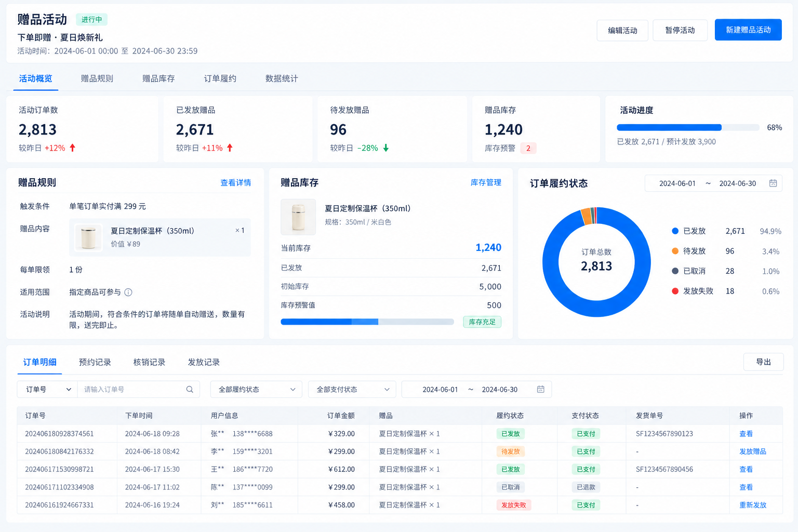Viewport: 798px width, 532px height.
Task: Click red 发放失败 legend dot
Action: point(675,291)
